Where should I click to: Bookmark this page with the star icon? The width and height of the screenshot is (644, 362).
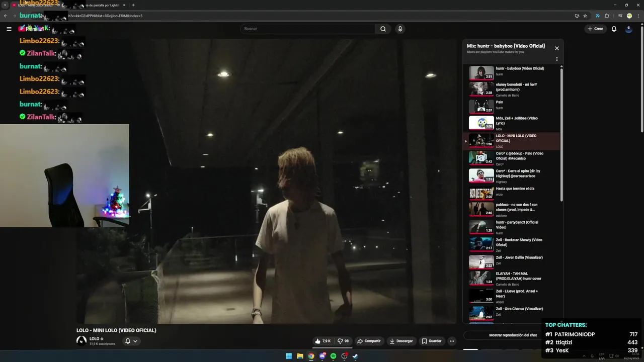[585, 16]
